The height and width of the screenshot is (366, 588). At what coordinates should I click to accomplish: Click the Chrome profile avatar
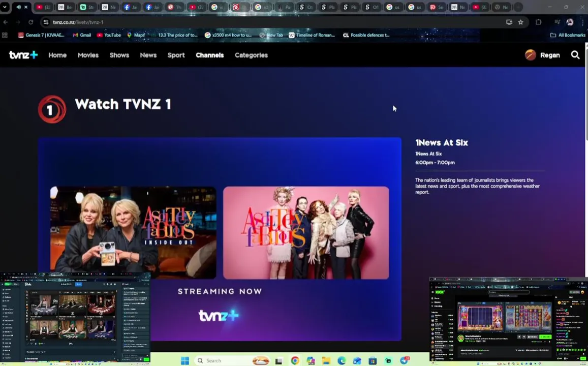pyautogui.click(x=570, y=22)
